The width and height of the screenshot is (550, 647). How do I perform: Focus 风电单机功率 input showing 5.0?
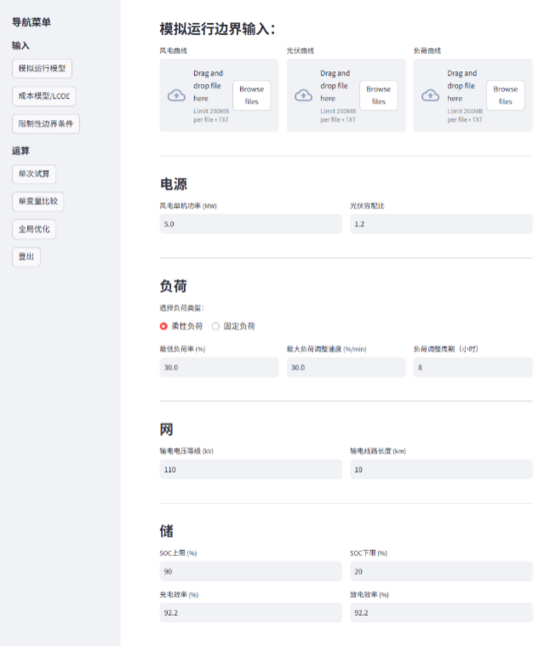[x=251, y=224]
